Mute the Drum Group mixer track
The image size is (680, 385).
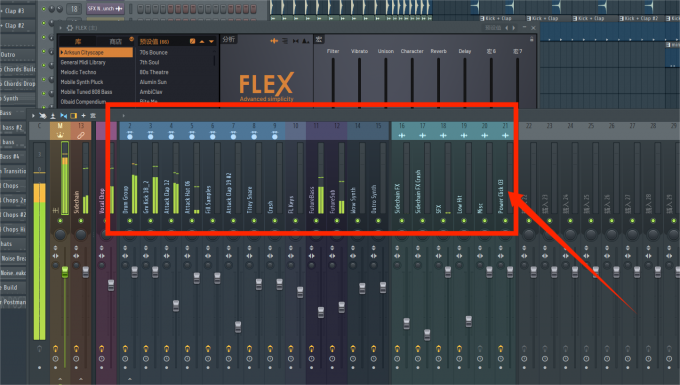(130, 221)
